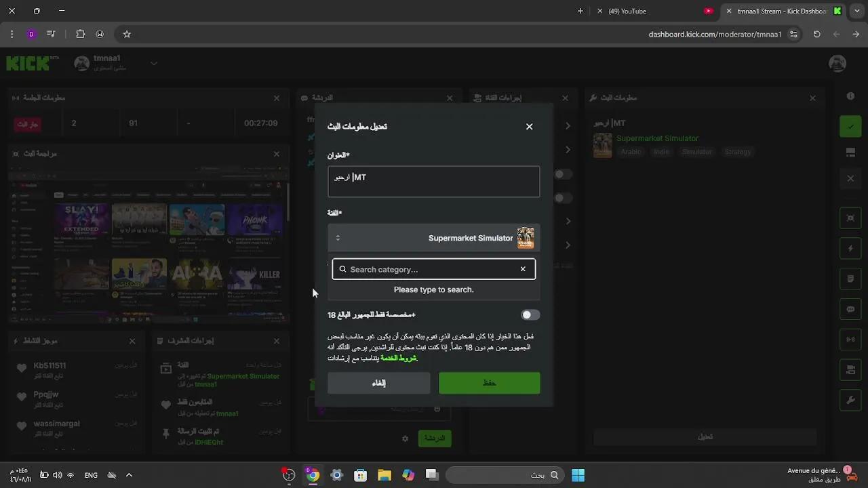Image resolution: width=868 pixels, height=488 pixels.
Task: Reload the page
Action: click(x=816, y=34)
